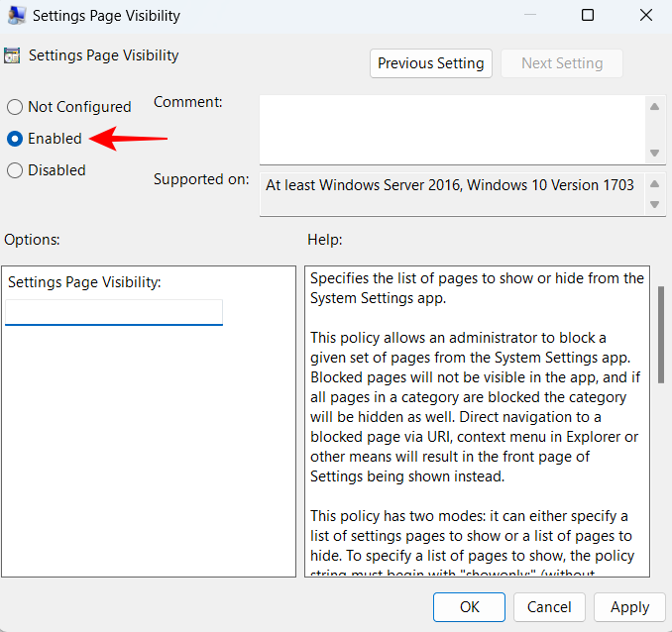Choose the Disabled radio button
The width and height of the screenshot is (672, 632).
pos(15,170)
